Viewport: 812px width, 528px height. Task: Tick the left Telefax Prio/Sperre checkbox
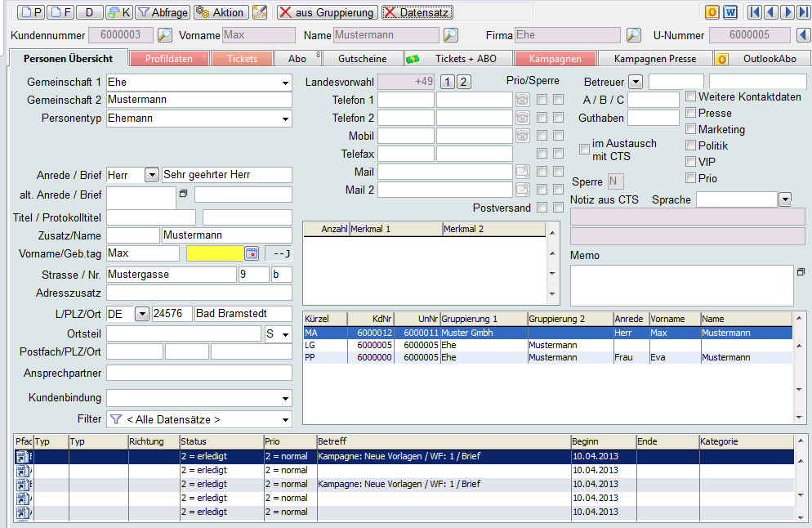coord(542,154)
